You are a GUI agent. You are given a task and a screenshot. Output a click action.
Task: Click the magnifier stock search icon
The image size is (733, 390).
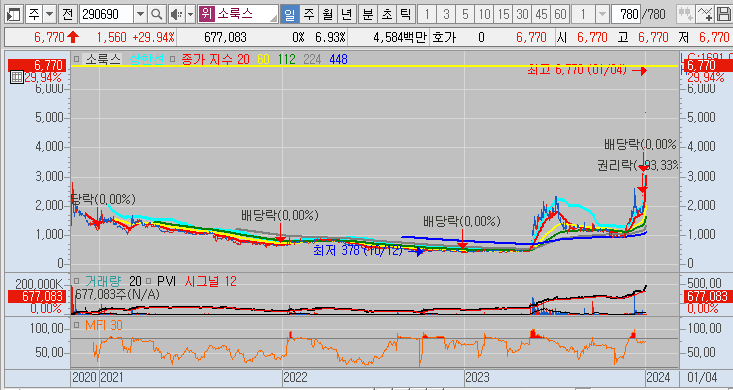(157, 14)
